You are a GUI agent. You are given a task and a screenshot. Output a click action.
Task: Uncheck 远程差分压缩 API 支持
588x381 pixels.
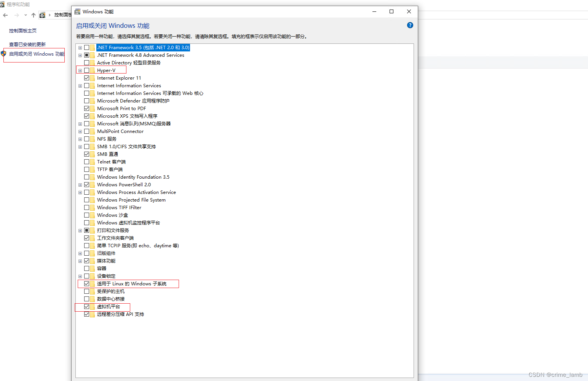tap(87, 314)
